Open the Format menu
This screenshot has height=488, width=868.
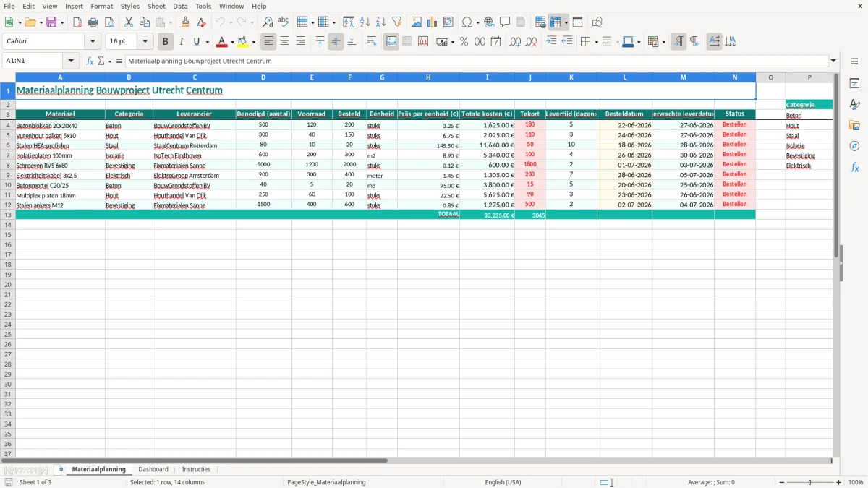[101, 6]
